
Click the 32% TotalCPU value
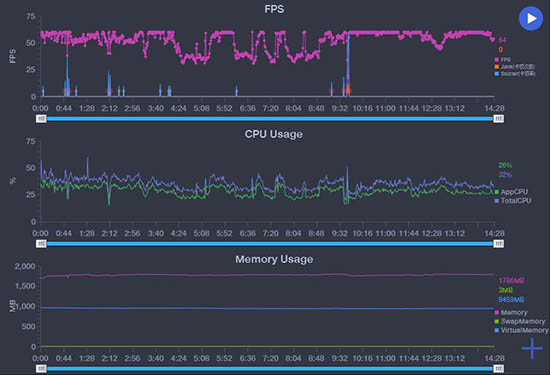click(x=505, y=175)
